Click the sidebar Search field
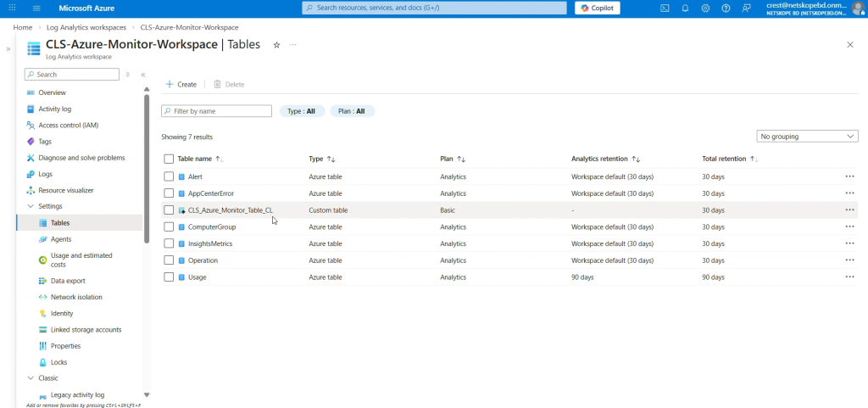 point(72,74)
